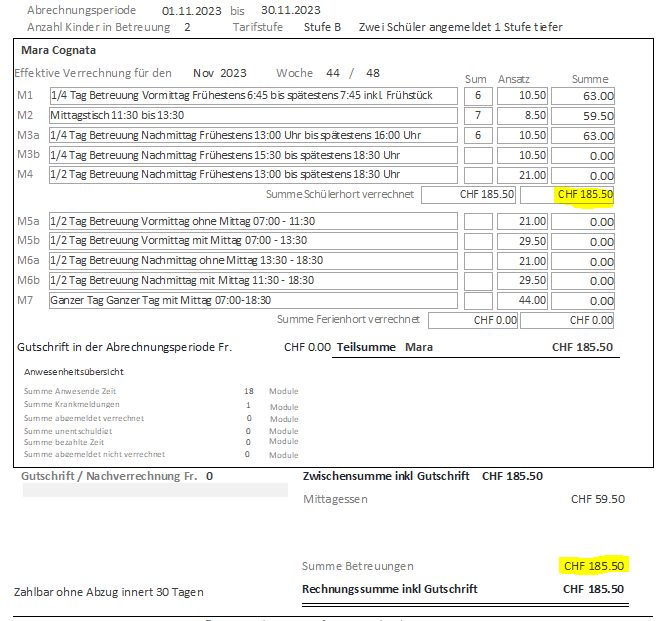Select the Tarifstufe value Stufe B
Viewport: 663px width, 621px height.
click(322, 26)
